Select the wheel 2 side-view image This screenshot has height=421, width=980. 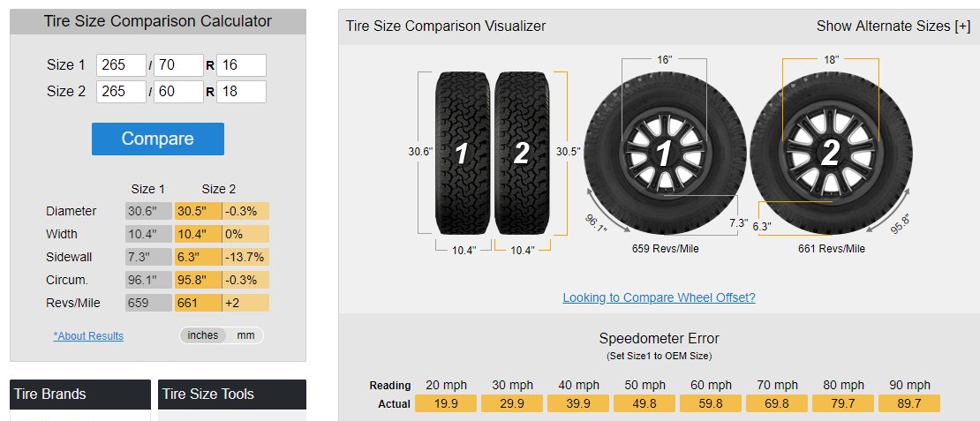[x=832, y=154]
